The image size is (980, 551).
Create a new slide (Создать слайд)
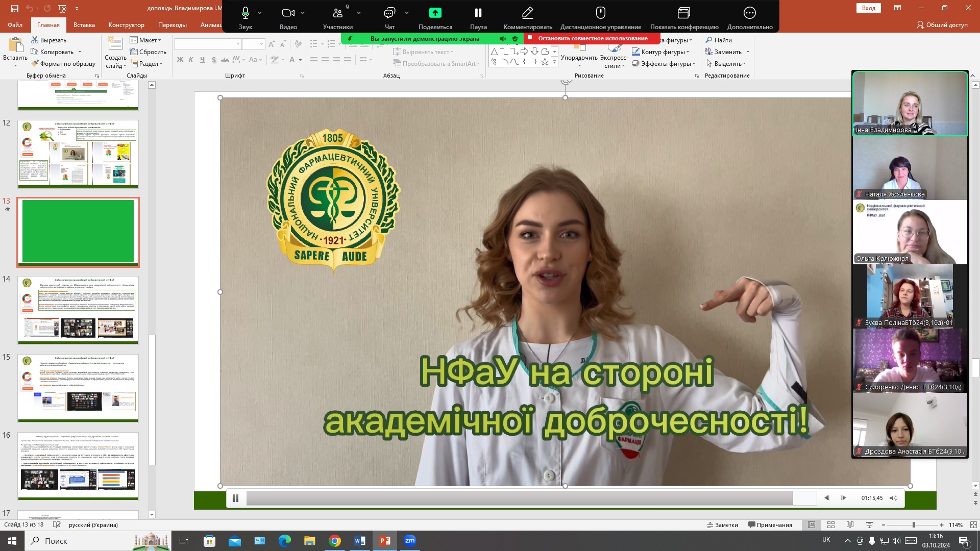[115, 52]
